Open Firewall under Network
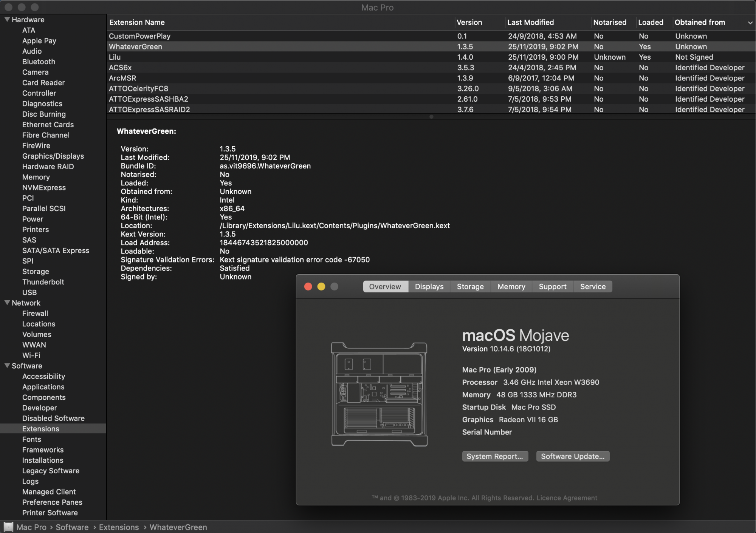The image size is (756, 533). point(35,314)
